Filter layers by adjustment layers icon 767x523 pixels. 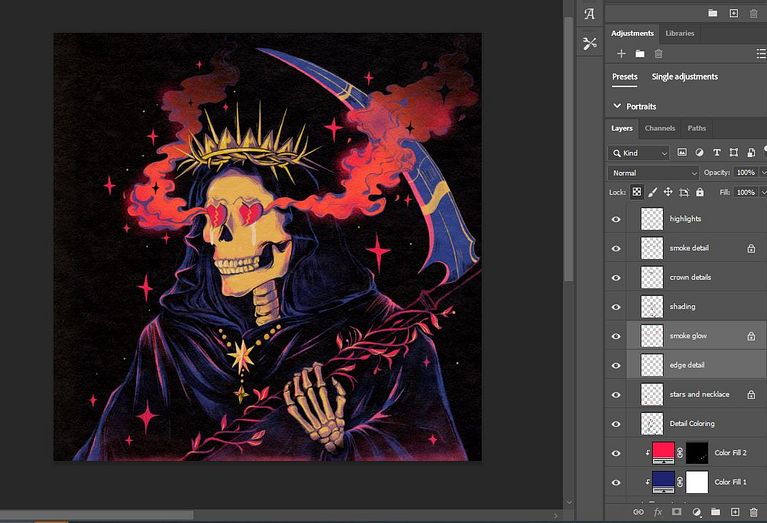(699, 153)
